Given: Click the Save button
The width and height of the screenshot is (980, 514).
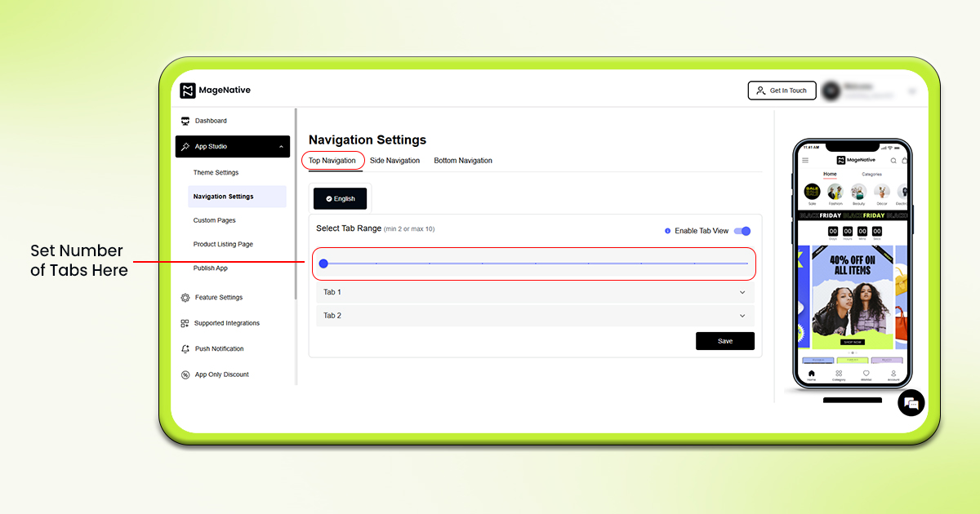Looking at the screenshot, I should [x=725, y=341].
